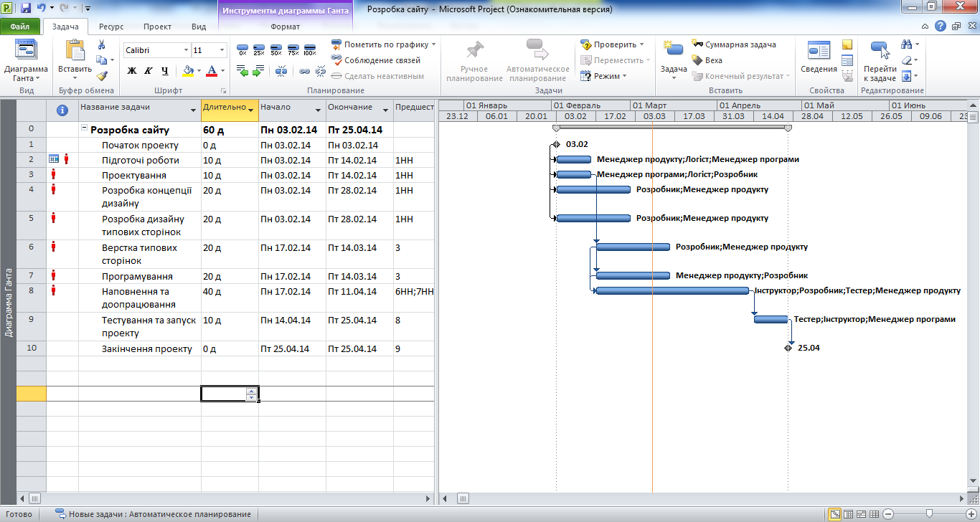
Task: Toggle Manual scheduling (Ручное планирование)
Action: tap(474, 61)
